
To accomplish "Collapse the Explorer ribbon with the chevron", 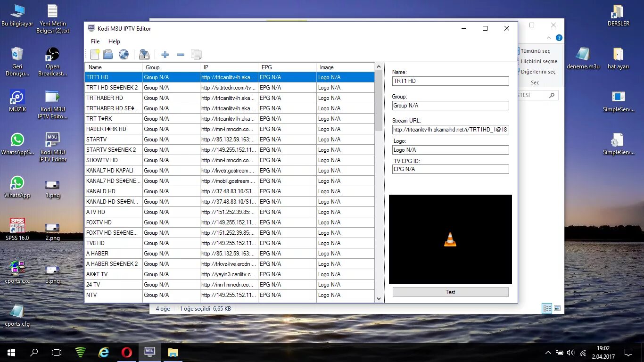I will coord(549,38).
